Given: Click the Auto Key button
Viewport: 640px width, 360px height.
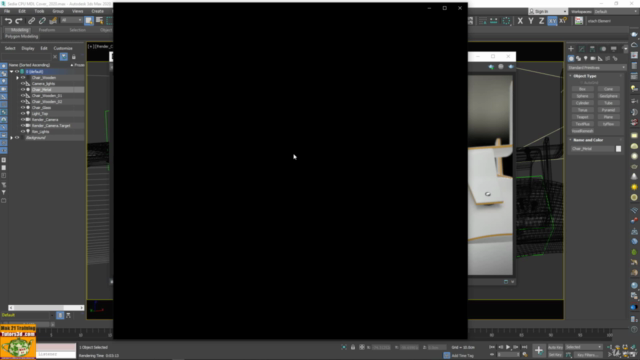Looking at the screenshot, I should [555, 347].
